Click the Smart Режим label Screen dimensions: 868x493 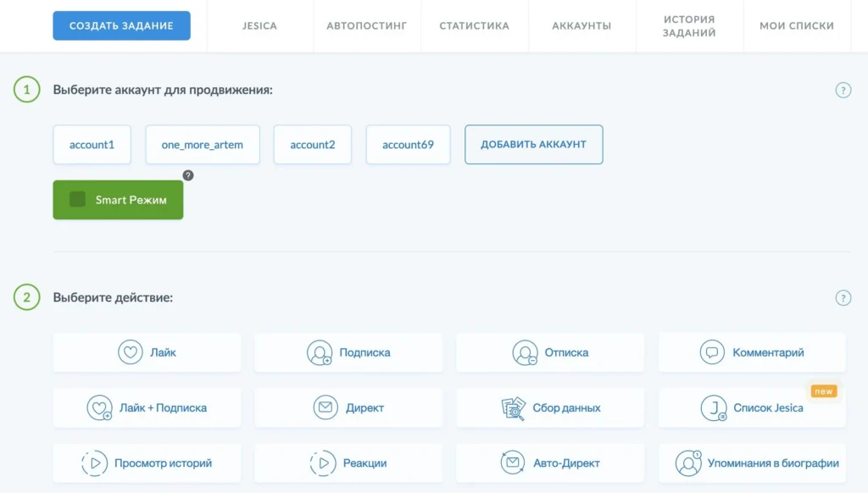pos(131,200)
